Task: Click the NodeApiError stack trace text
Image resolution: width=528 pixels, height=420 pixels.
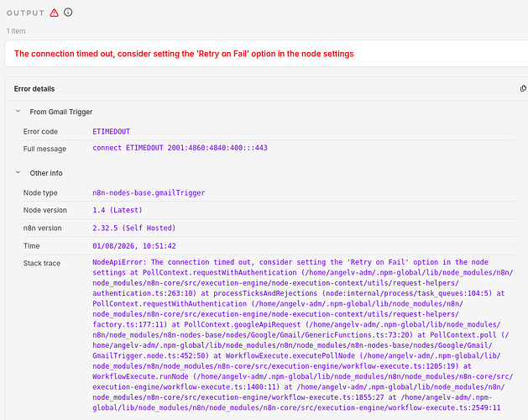Action: tap(303, 334)
